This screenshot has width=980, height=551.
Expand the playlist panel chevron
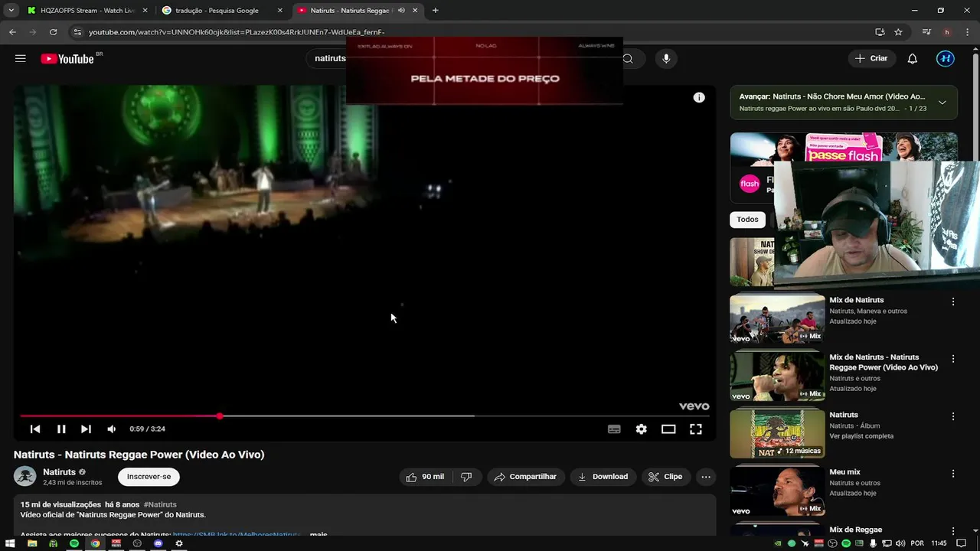(x=942, y=103)
